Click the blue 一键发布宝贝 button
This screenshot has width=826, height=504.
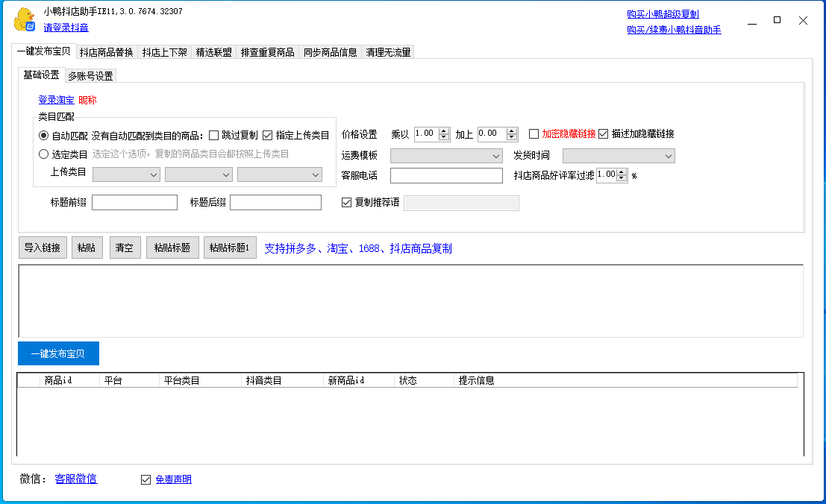point(58,353)
